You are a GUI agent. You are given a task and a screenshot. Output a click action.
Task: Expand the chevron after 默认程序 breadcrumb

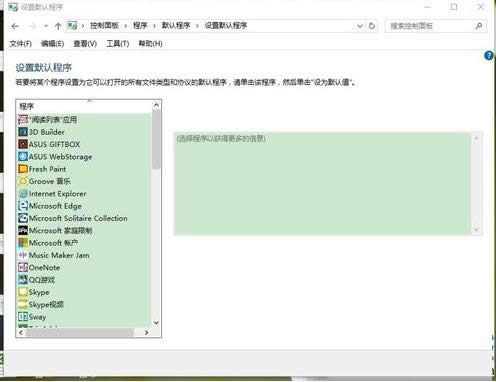(197, 26)
